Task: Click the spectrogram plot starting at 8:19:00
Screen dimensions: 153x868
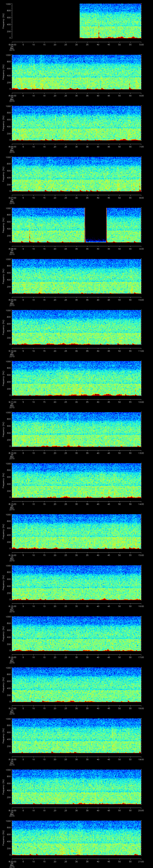Action: point(76,786)
